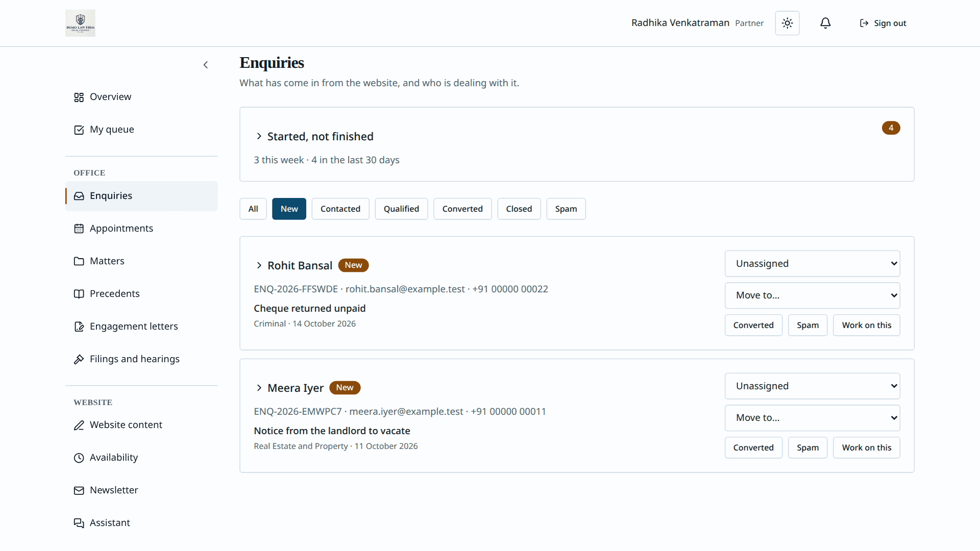980x551 pixels.
Task: Open Availability settings
Action: [141, 458]
